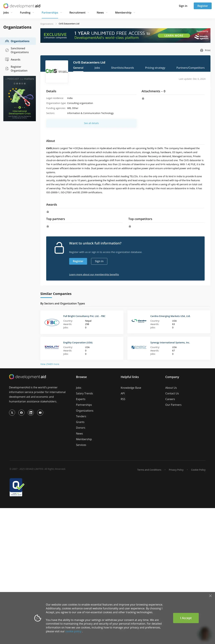Screen dimensions: 215x644
Task: Open the cookie policy link
Action: (x=73, y=631)
